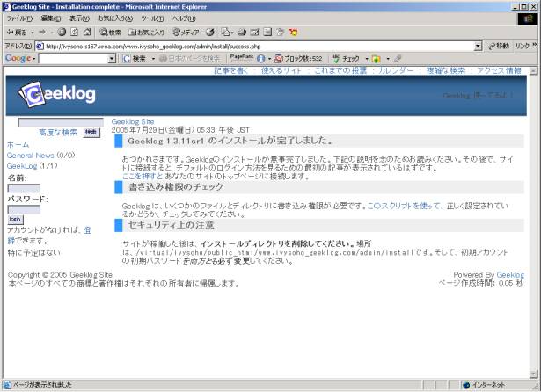This screenshot has height=392, width=541.
Task: Click the Print toolbar icon
Action: (242, 33)
